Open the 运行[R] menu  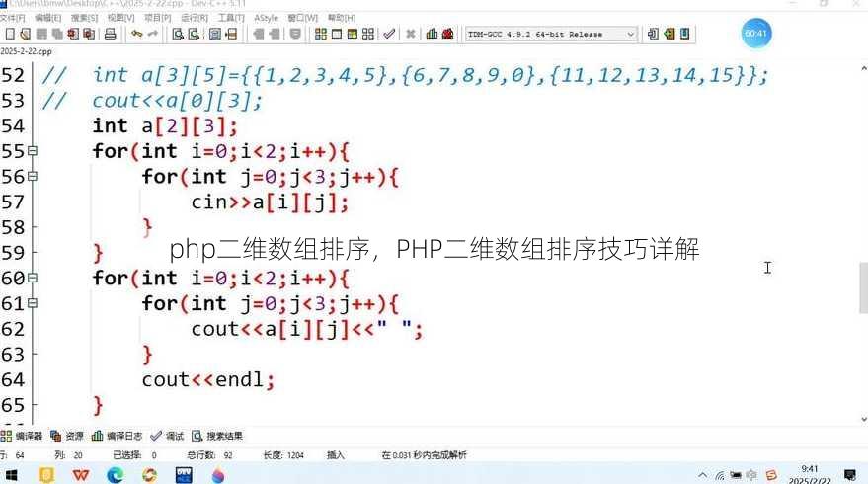point(195,18)
